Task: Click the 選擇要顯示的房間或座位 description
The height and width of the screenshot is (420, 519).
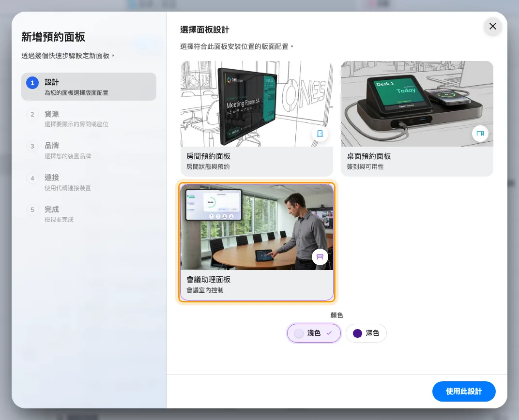Action: pos(76,124)
